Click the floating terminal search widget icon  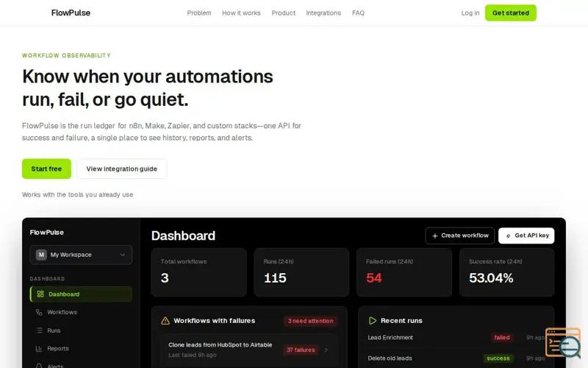tap(563, 343)
